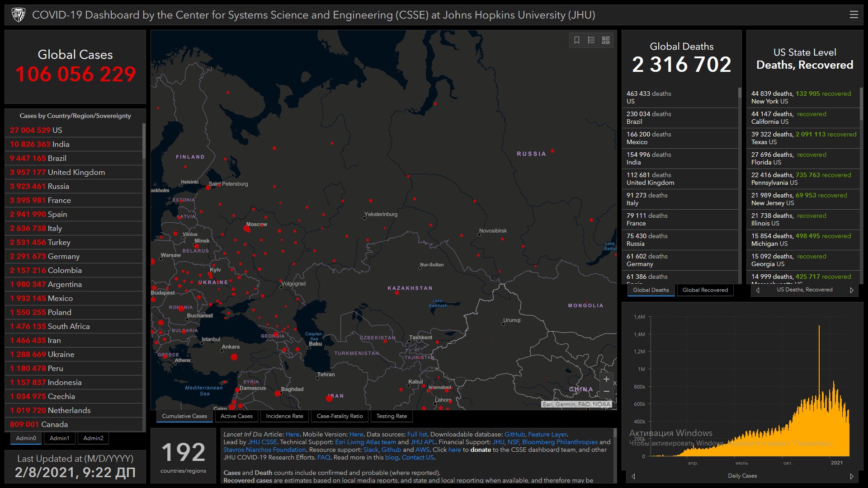Switch to Global Recovered tab
This screenshot has height=488, width=868.
705,290
